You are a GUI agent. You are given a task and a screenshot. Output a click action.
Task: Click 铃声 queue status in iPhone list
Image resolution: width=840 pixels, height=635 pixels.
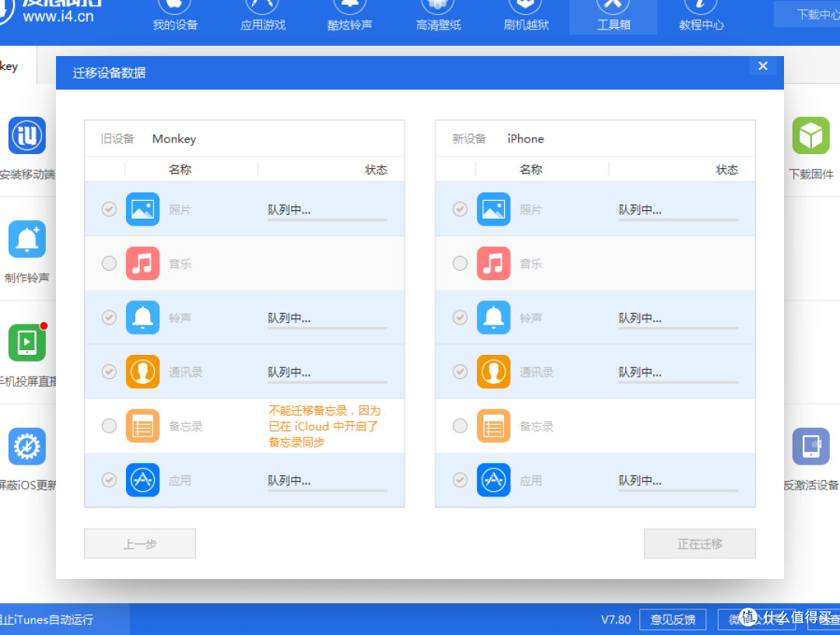[x=640, y=317]
